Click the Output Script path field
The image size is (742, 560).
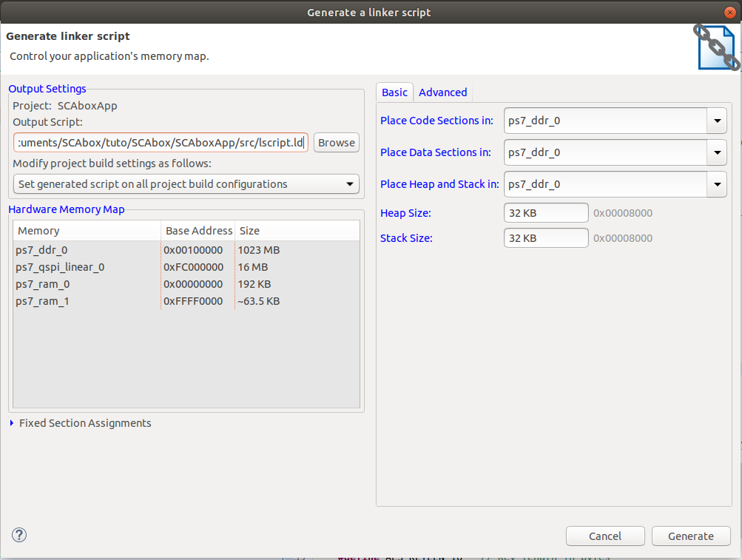click(161, 143)
